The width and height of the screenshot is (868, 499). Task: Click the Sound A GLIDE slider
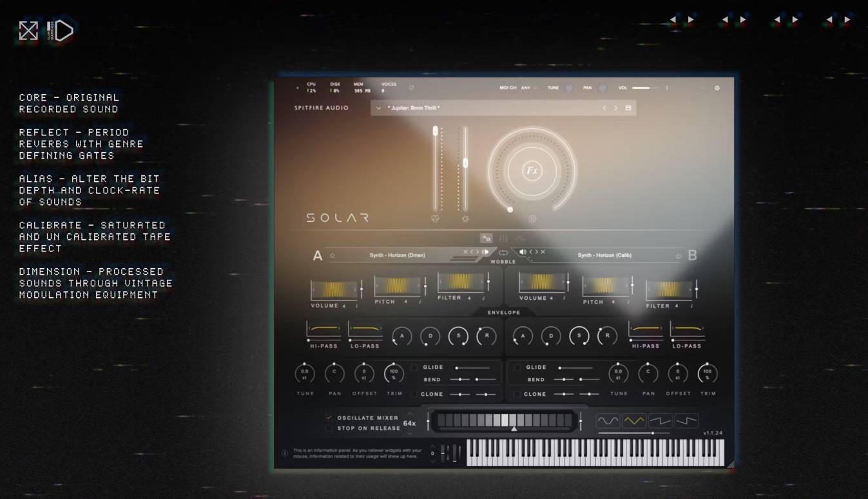click(472, 367)
